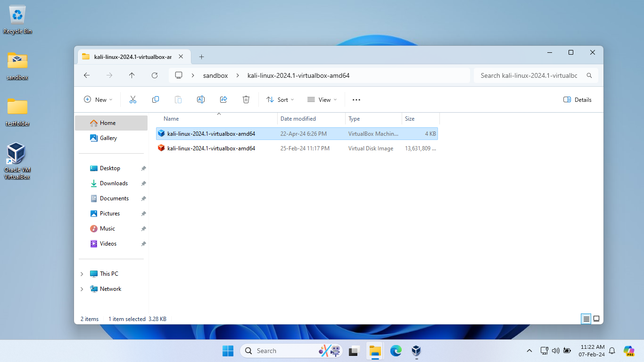Screen dimensions: 644x362
Task: Click the Copy icon in toolbar
Action: 155,99
